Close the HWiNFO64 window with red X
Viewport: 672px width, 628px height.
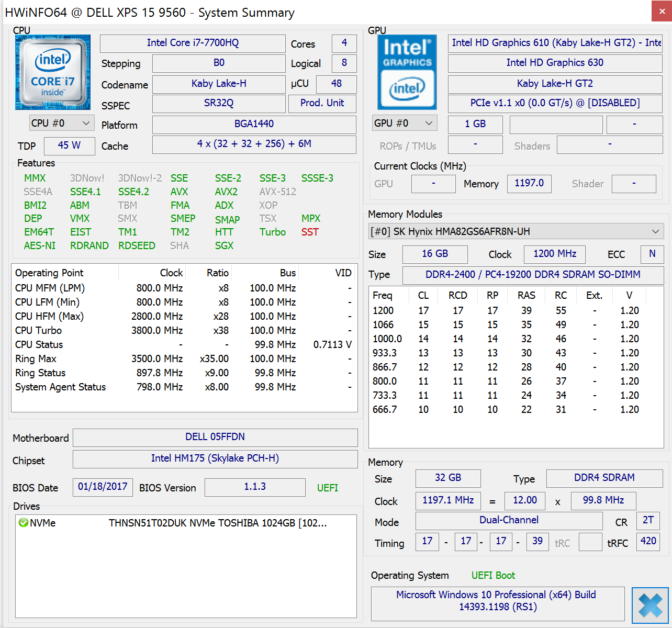662,12
